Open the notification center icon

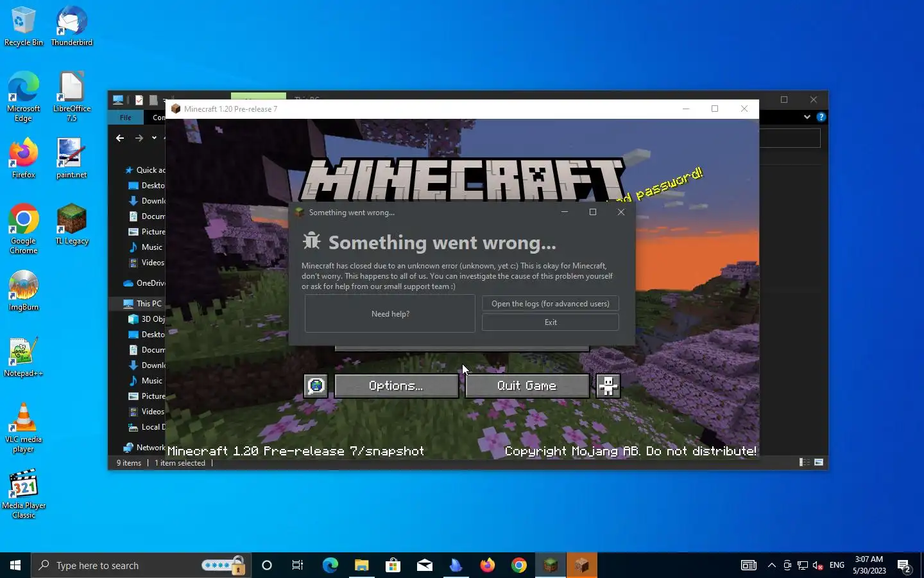[905, 565]
